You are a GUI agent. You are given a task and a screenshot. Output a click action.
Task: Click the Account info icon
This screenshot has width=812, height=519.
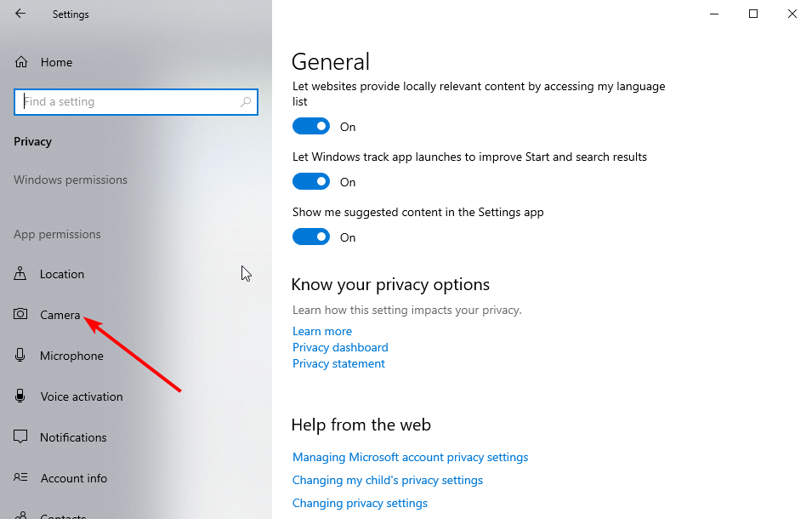tap(21, 478)
